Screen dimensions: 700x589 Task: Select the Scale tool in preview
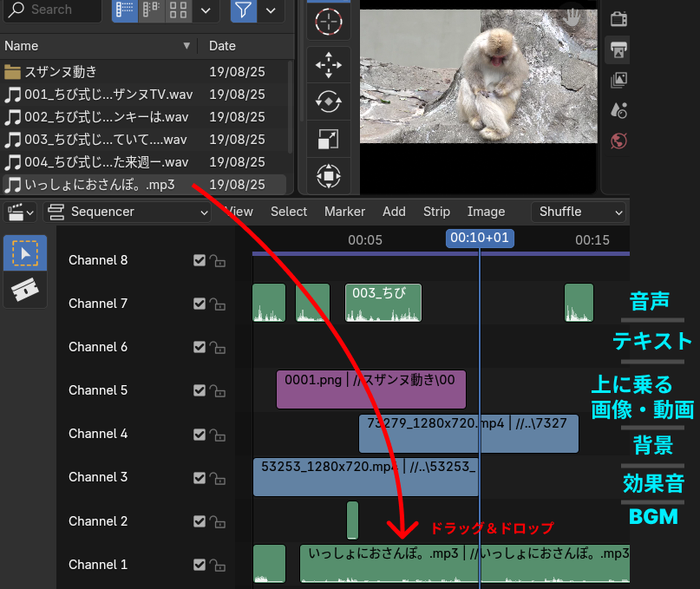coord(328,139)
